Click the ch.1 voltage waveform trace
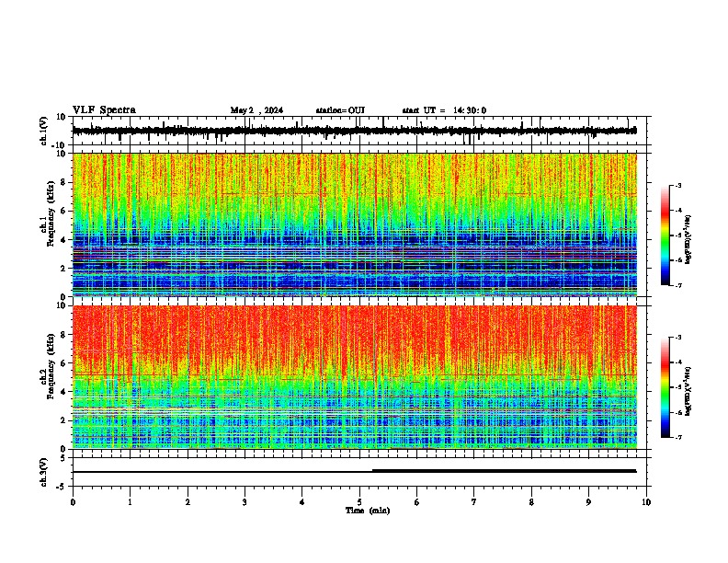Viewport: 728px width, 563px height. (354, 131)
